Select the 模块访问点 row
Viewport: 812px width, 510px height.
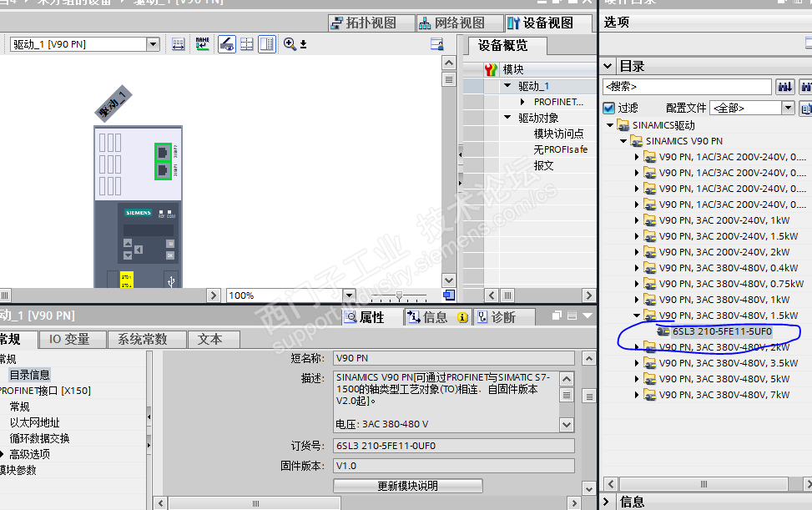point(558,134)
